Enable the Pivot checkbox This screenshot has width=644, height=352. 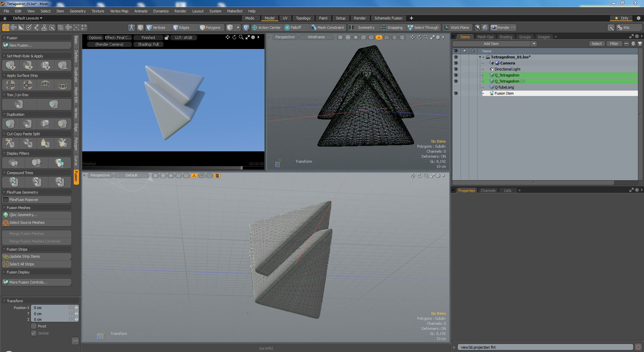(34, 326)
